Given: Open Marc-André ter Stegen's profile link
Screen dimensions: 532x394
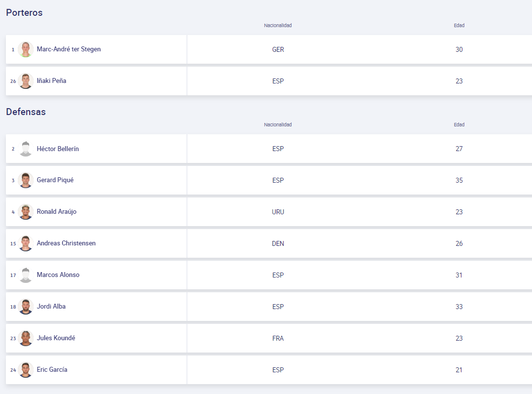Looking at the screenshot, I should (x=69, y=49).
